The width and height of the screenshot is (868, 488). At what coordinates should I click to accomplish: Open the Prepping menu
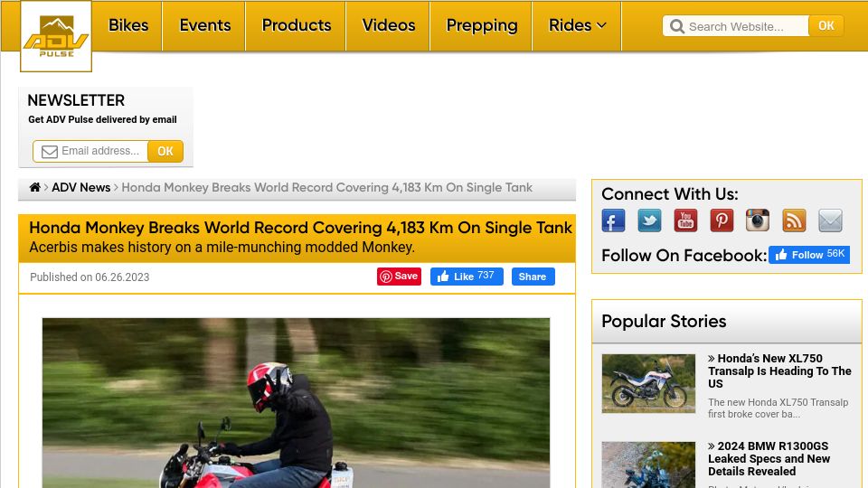pos(482,25)
